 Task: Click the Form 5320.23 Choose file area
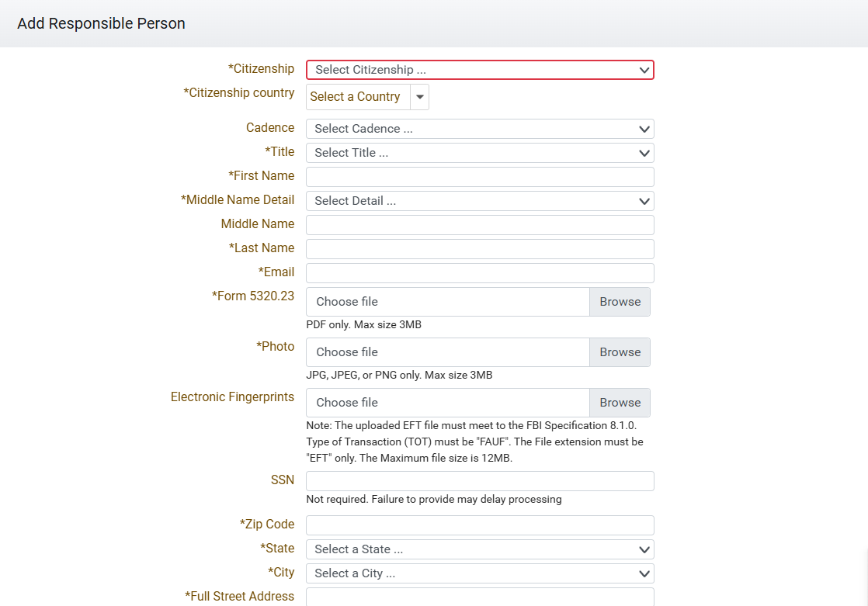[448, 302]
